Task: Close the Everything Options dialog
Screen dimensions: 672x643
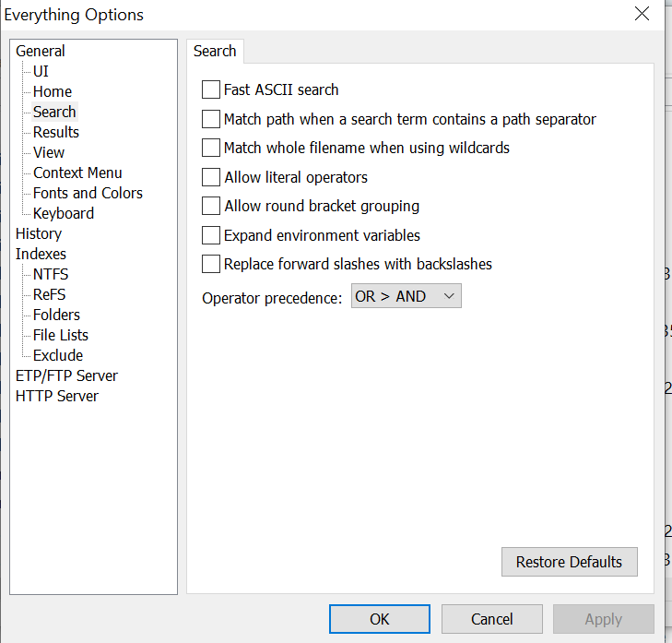Action: [x=642, y=14]
